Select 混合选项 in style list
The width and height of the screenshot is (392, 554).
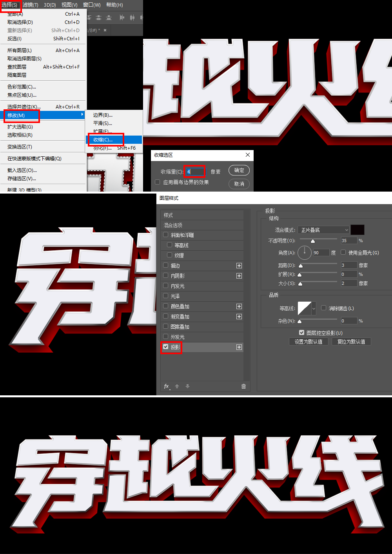coord(202,225)
